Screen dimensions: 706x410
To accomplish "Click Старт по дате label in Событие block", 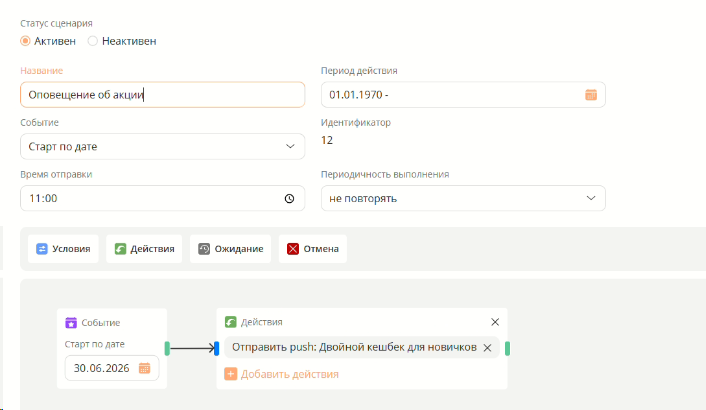I will click(95, 344).
